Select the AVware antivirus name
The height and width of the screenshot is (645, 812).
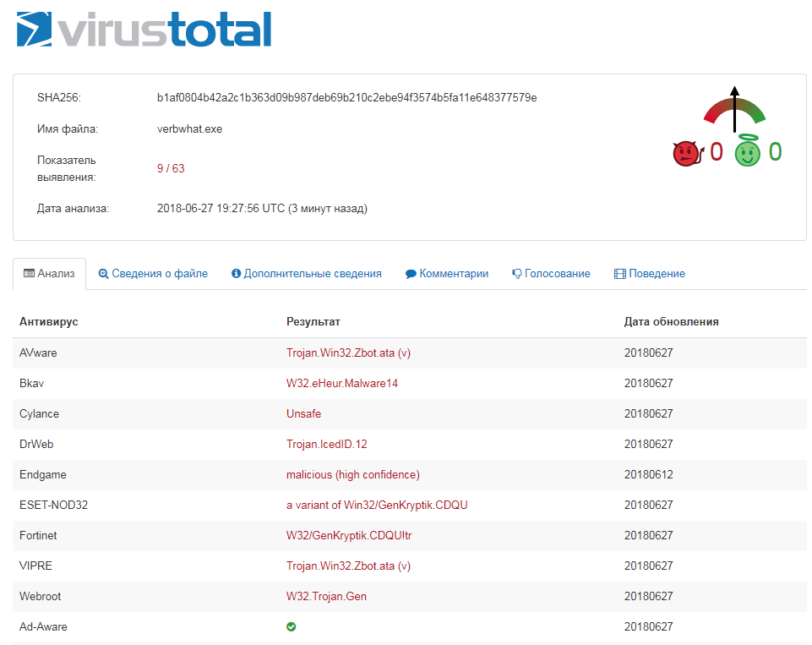point(38,353)
